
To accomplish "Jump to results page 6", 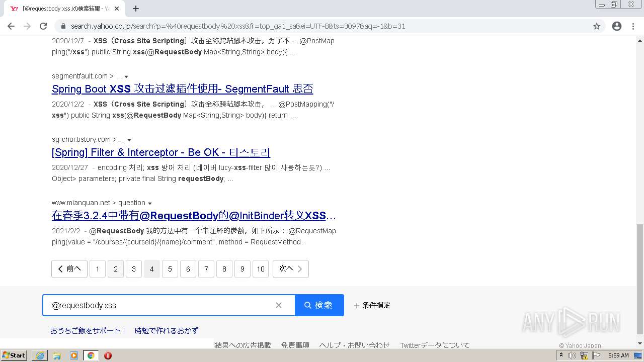I will point(188,269).
